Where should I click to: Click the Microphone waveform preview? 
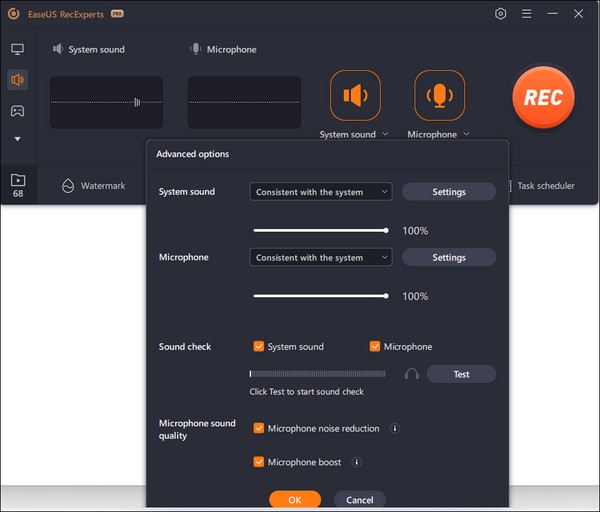[x=244, y=102]
